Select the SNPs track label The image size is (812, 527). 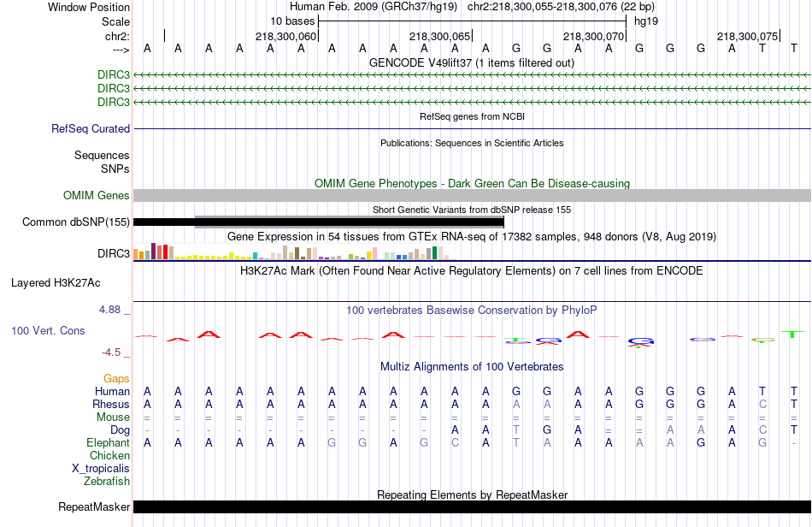115,169
